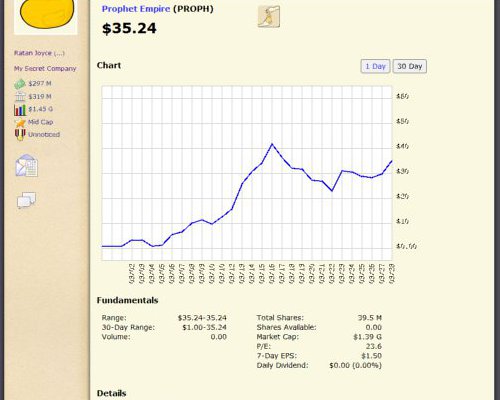The image size is (500, 400).
Task: Open the chat bubbles icon
Action: coord(26,200)
